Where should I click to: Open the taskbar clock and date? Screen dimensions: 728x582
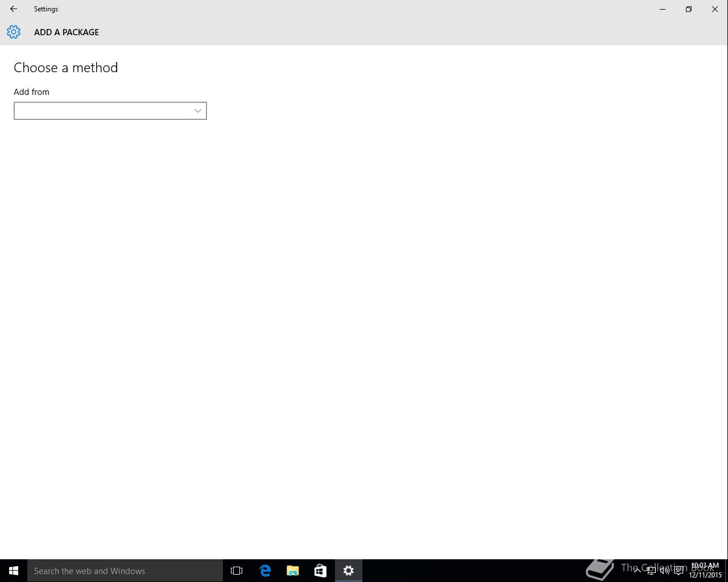pos(705,571)
